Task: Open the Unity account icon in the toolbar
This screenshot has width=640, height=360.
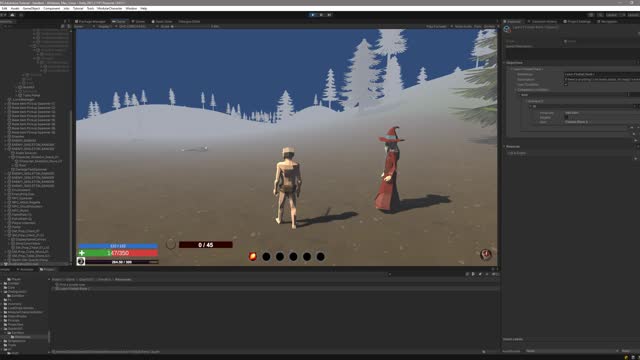Action: click(4, 15)
